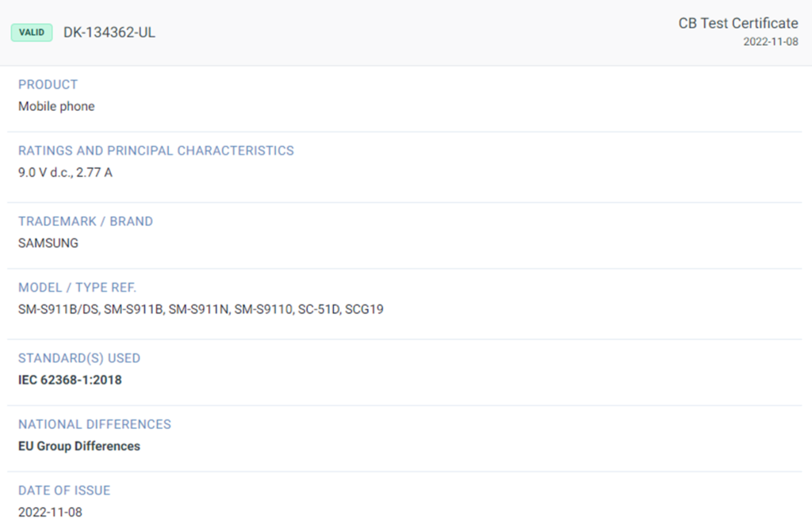Select the 9.0 V d.c., 2.77 A rating
This screenshot has height=531, width=812.
click(65, 172)
